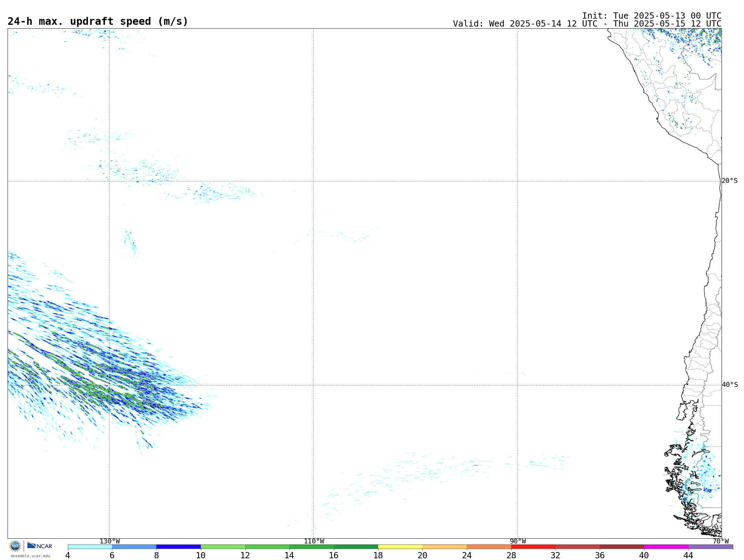Click the colorbar tick label 44
The width and height of the screenshot is (744, 560).
[689, 555]
